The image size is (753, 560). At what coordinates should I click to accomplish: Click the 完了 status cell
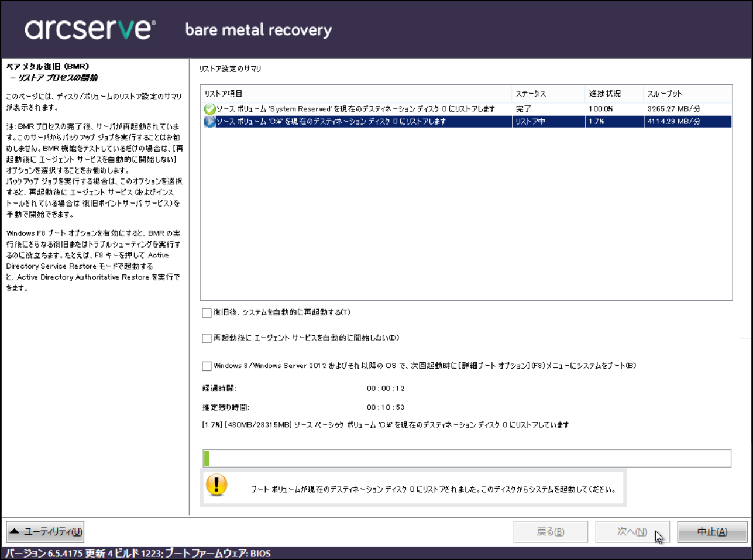click(524, 109)
